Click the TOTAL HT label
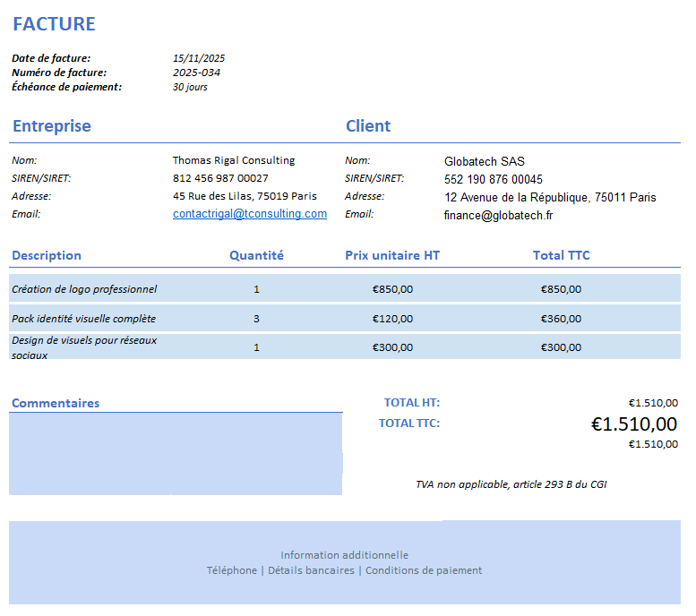The width and height of the screenshot is (696, 616). tap(412, 403)
